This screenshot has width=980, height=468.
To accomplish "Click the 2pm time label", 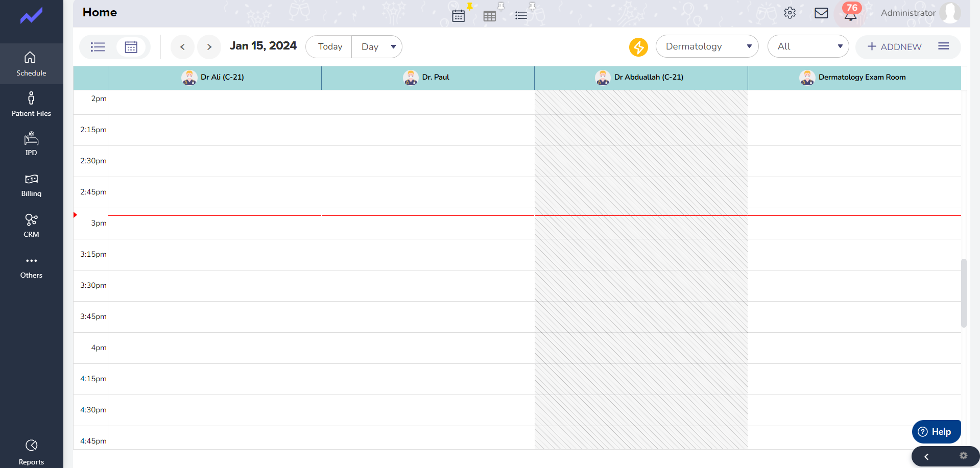I will [99, 98].
